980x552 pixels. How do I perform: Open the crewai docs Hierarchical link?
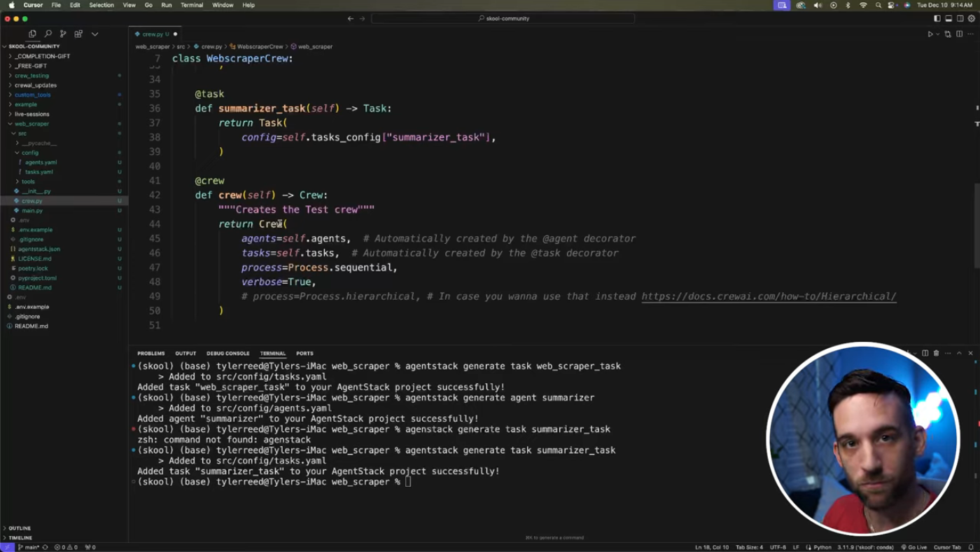click(x=769, y=296)
